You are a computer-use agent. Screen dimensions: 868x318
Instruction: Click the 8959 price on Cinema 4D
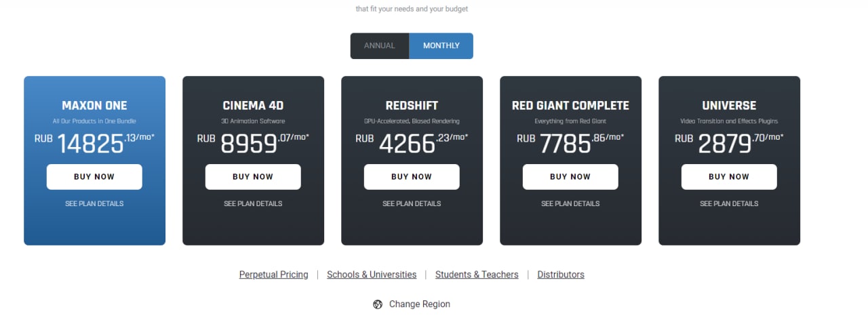[250, 144]
